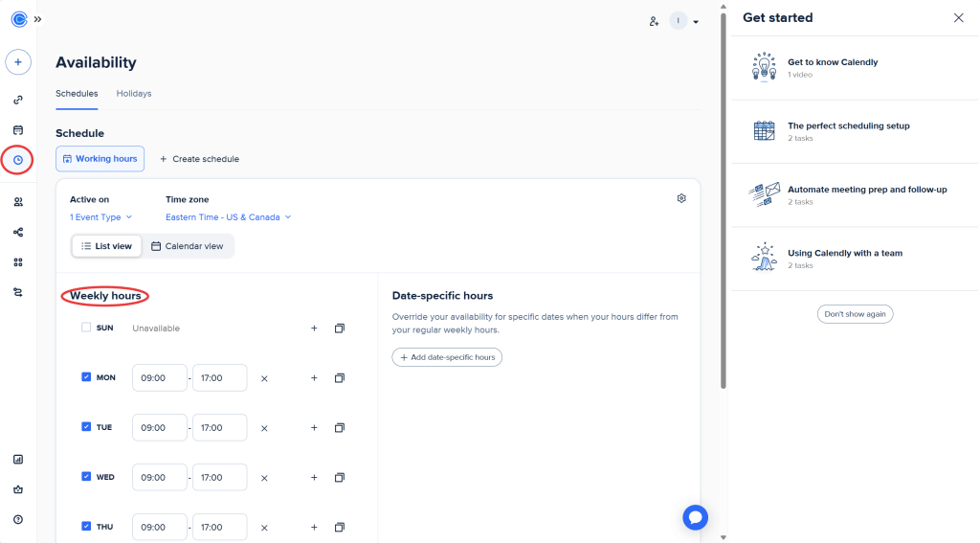Add a time interval for Tuesday

point(314,428)
